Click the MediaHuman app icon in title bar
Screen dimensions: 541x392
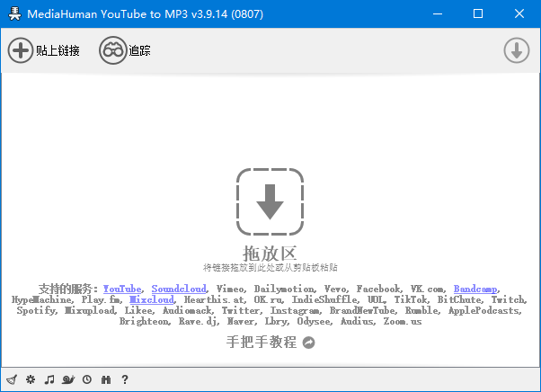(x=14, y=13)
